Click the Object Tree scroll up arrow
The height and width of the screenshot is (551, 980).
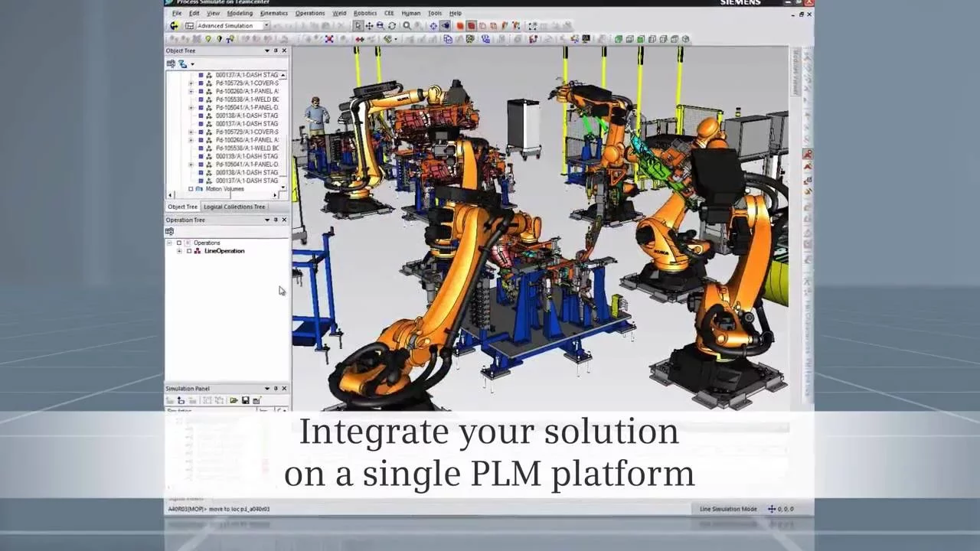283,75
